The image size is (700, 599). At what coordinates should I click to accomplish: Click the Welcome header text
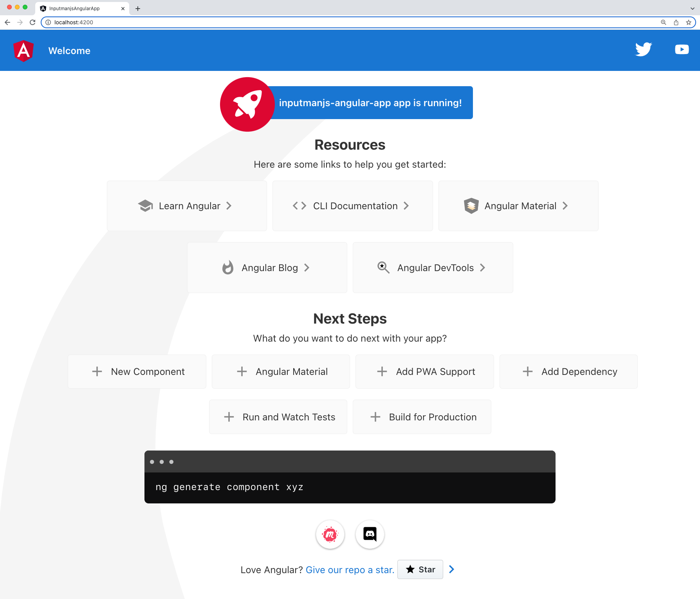[69, 51]
